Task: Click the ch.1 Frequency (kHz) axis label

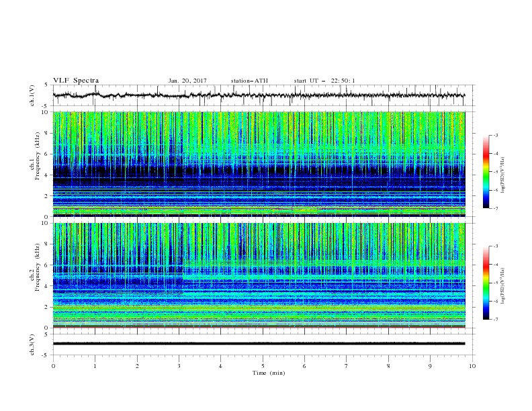Action: tap(35, 156)
